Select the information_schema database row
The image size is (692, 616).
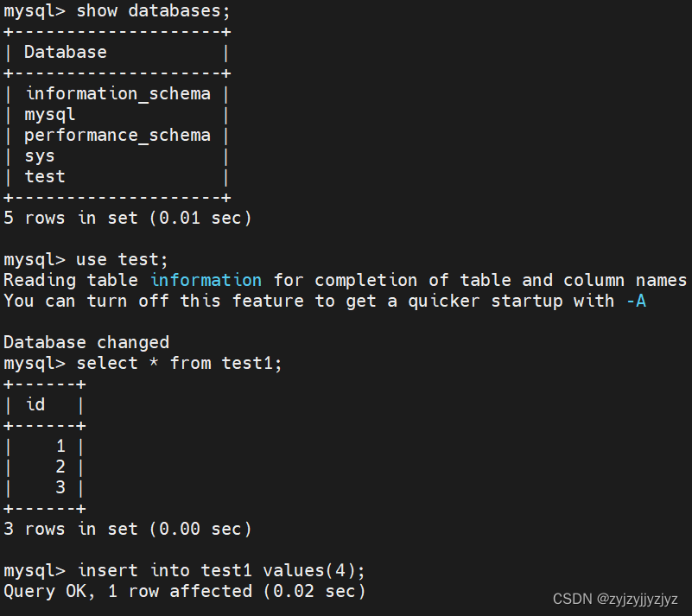pyautogui.click(x=117, y=93)
